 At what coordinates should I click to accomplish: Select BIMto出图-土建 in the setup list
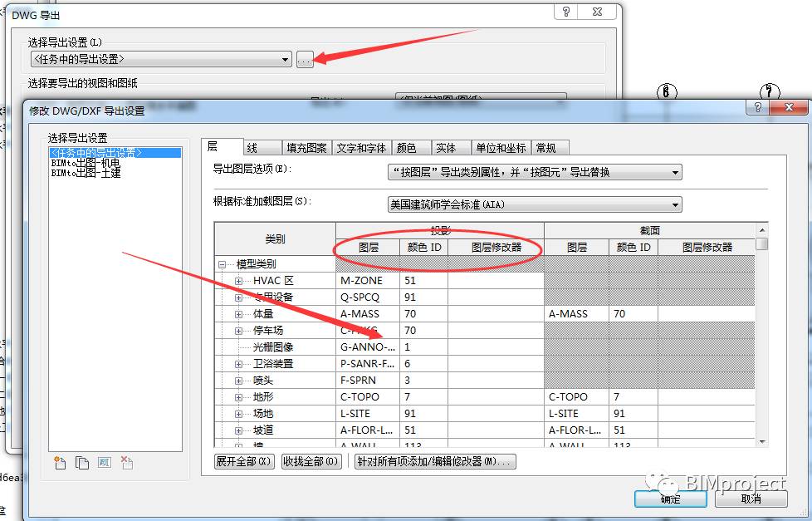[x=86, y=173]
